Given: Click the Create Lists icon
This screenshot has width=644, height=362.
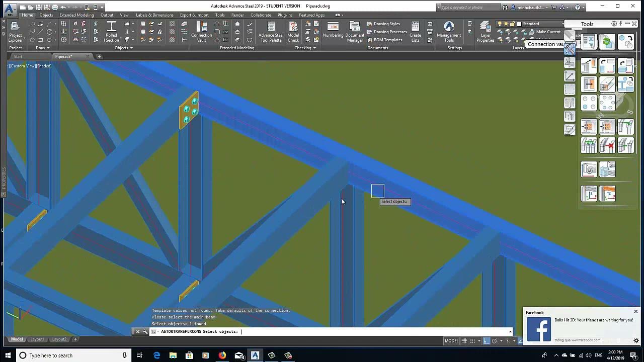Looking at the screenshot, I should coord(415,32).
